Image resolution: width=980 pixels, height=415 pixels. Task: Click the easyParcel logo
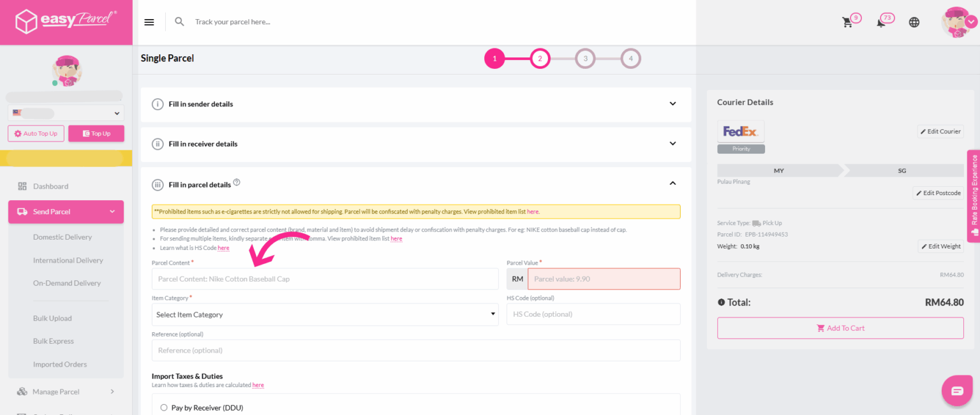coord(66,22)
